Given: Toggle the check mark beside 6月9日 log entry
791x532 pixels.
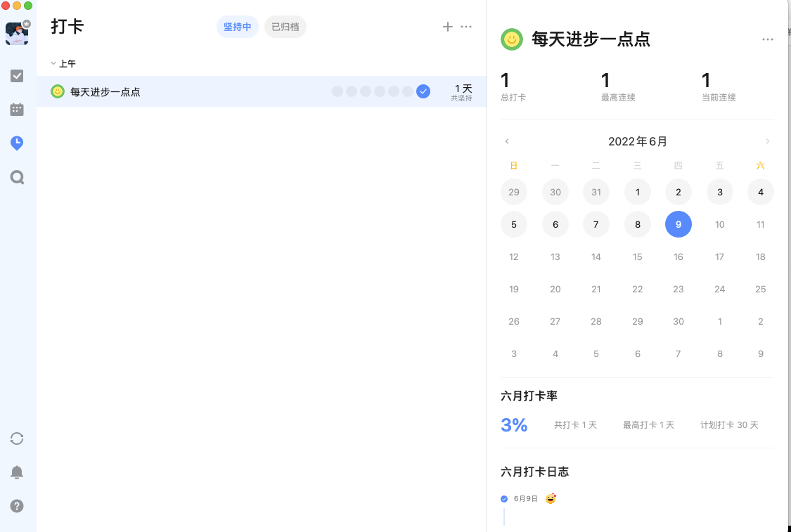Looking at the screenshot, I should click(x=503, y=498).
